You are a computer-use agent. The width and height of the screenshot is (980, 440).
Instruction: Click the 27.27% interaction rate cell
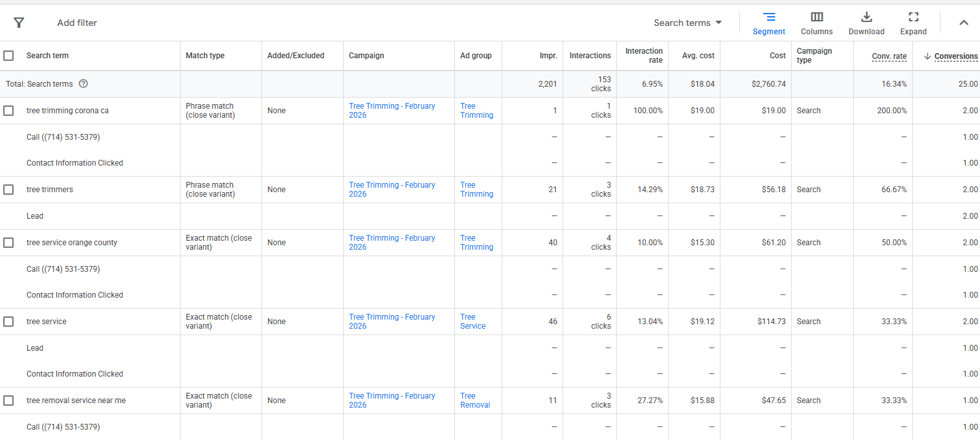click(650, 401)
